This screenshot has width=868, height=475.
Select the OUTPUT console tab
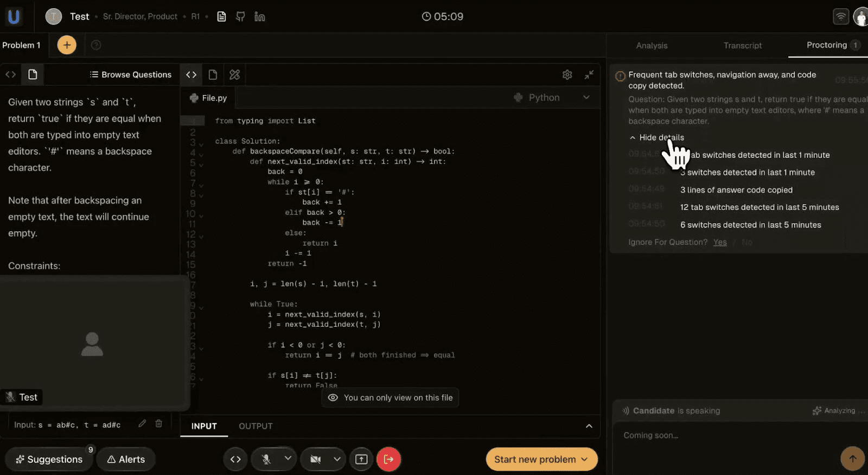pos(256,426)
